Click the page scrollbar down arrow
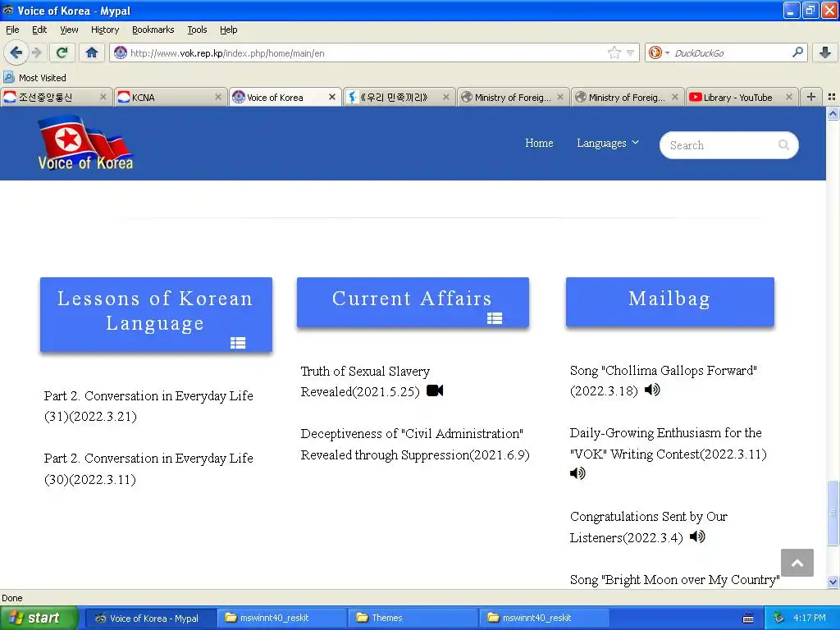 833,582
